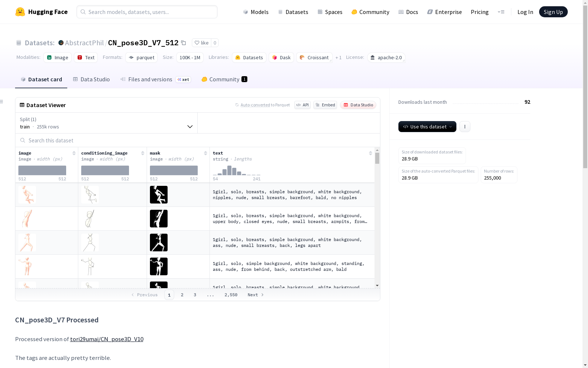This screenshot has height=368, width=588.
Task: Select the apache-2.0 license tag
Action: 386,57
